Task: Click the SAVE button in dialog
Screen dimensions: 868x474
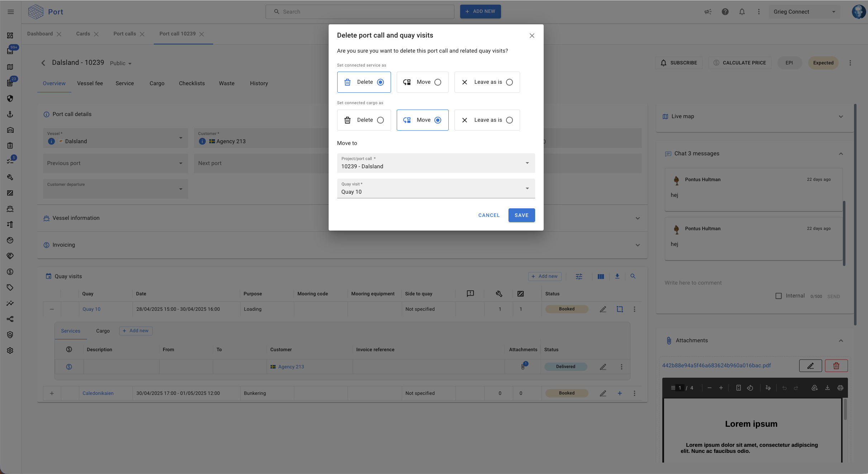Action: (x=521, y=215)
